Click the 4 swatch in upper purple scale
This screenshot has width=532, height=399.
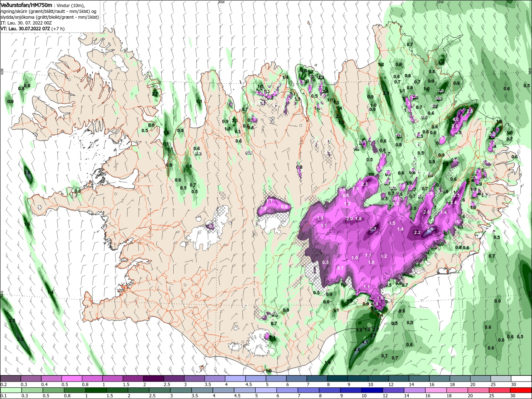235,379
